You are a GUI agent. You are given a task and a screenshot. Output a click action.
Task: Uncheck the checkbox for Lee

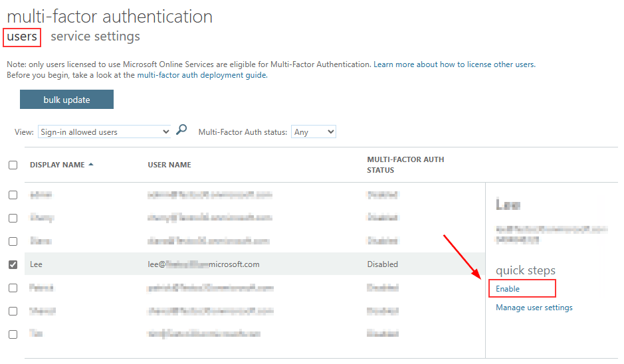[13, 264]
